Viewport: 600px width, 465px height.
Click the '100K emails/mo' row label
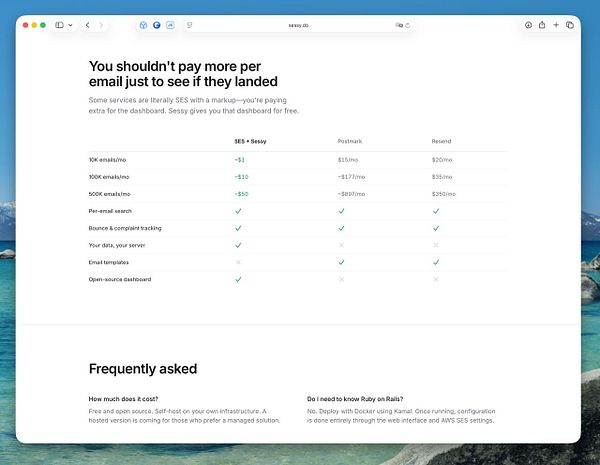(109, 177)
